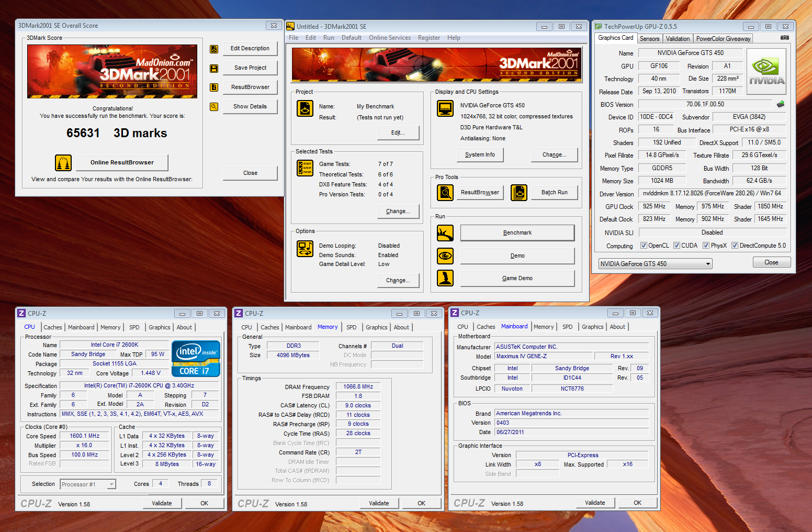Toggle the CUDA checkbox in GPU-Z
This screenshot has height=532, width=812.
point(677,246)
